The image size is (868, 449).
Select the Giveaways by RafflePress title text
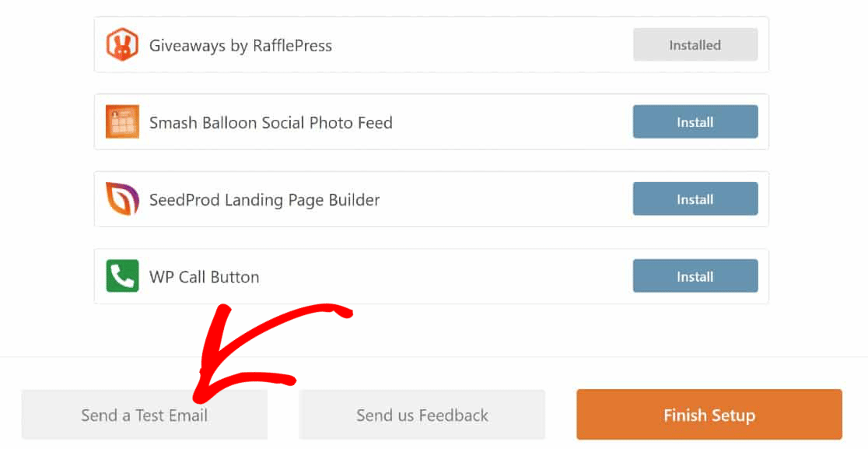(x=241, y=45)
